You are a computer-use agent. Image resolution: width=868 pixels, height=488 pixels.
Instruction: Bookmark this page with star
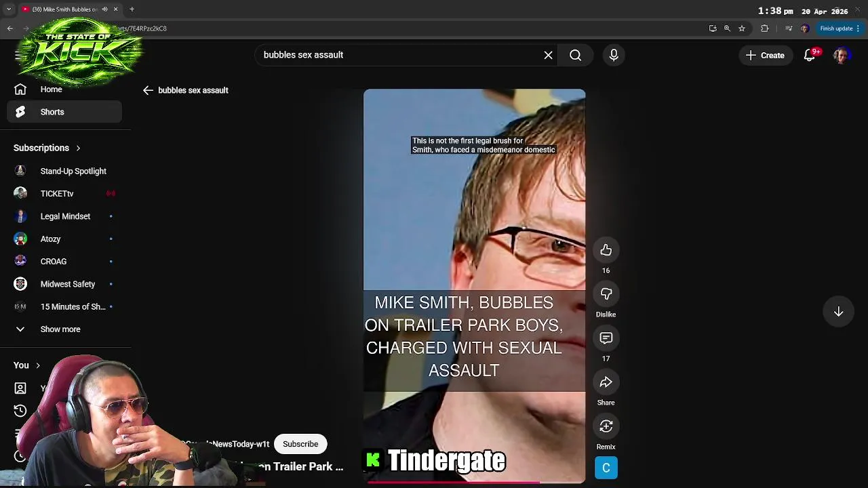tap(742, 28)
